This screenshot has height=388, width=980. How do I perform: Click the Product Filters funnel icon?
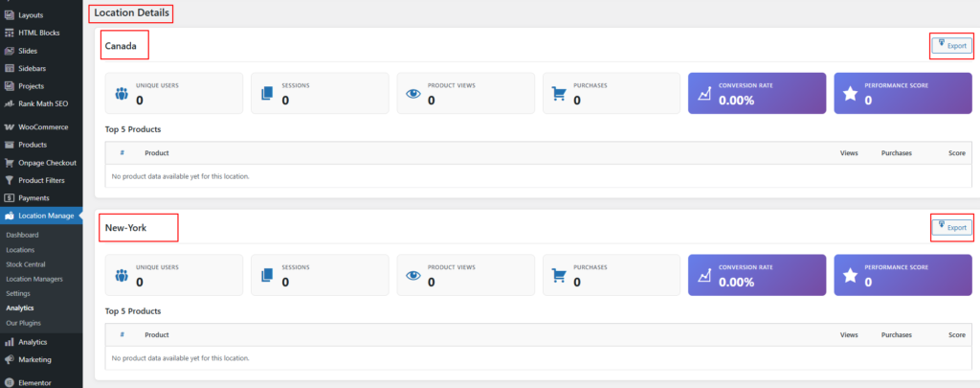9,180
